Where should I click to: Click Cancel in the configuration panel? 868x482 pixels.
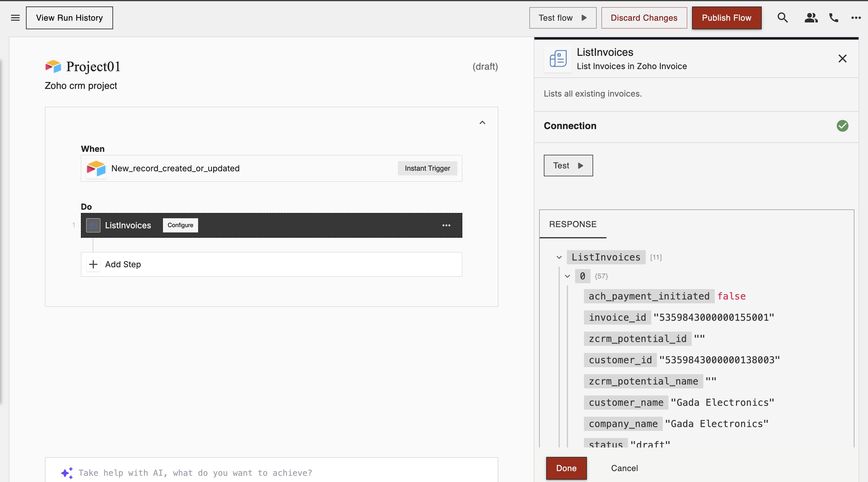624,468
